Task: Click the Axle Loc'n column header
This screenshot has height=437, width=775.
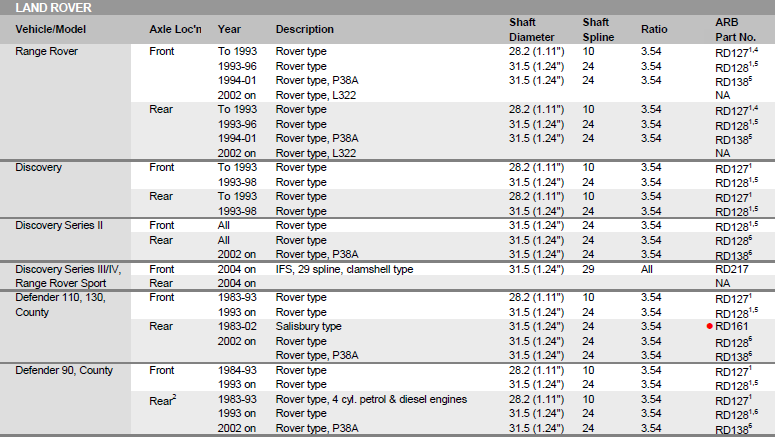Action: point(175,29)
